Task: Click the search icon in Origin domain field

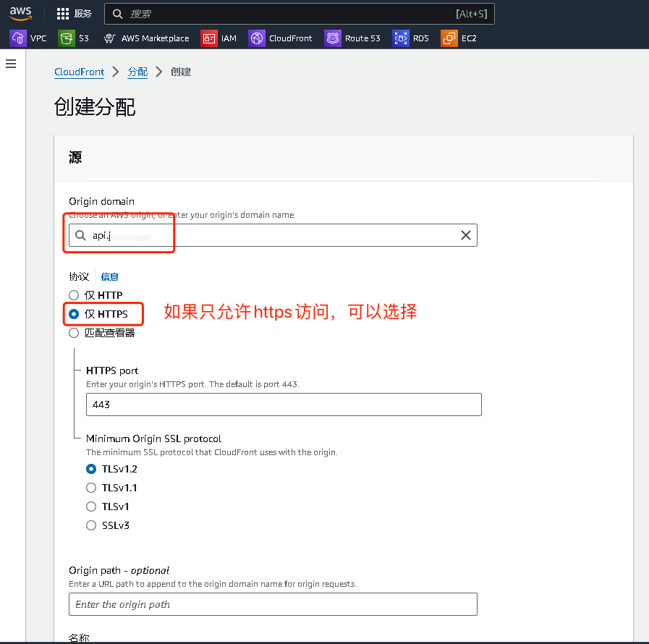Action: coord(80,235)
